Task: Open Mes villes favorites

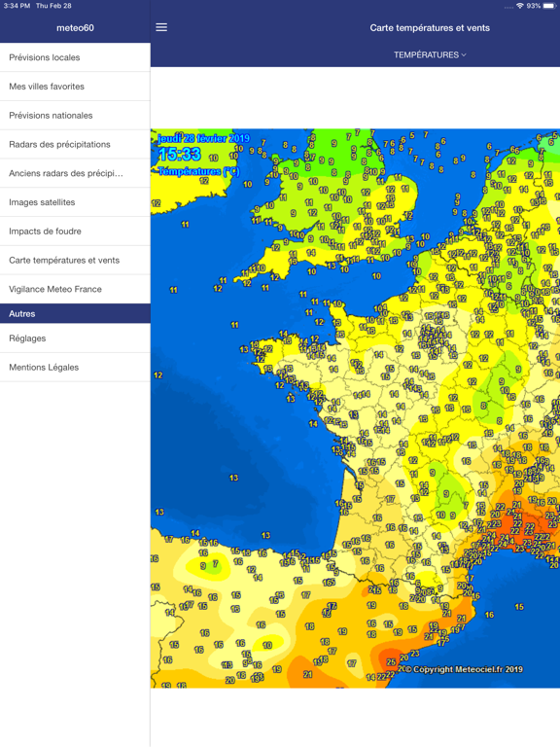Action: (75, 87)
